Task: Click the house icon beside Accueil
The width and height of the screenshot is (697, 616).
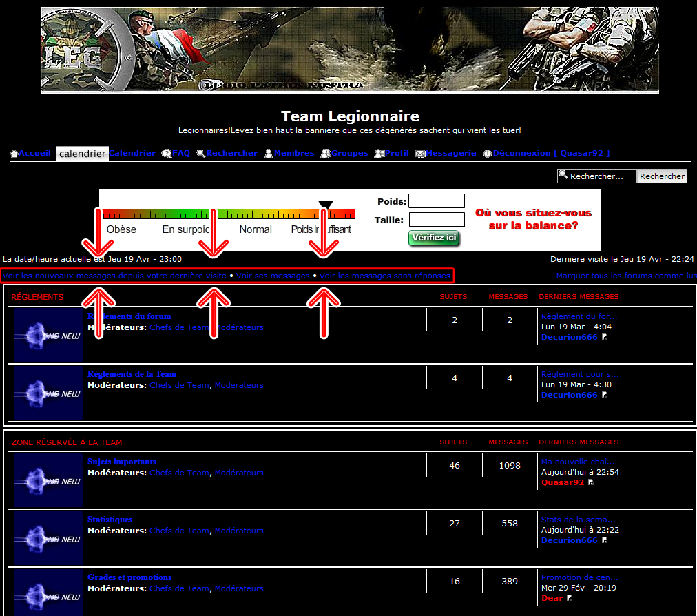Action: [x=14, y=154]
